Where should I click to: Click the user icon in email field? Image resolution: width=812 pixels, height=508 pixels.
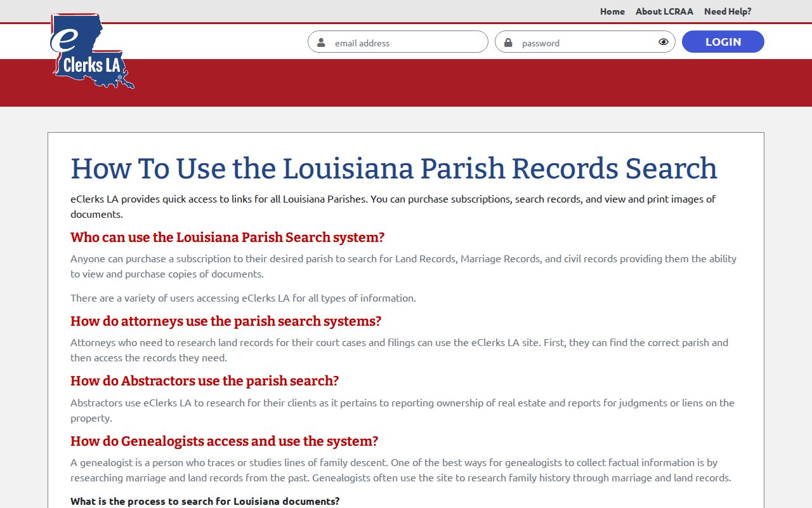(x=321, y=43)
